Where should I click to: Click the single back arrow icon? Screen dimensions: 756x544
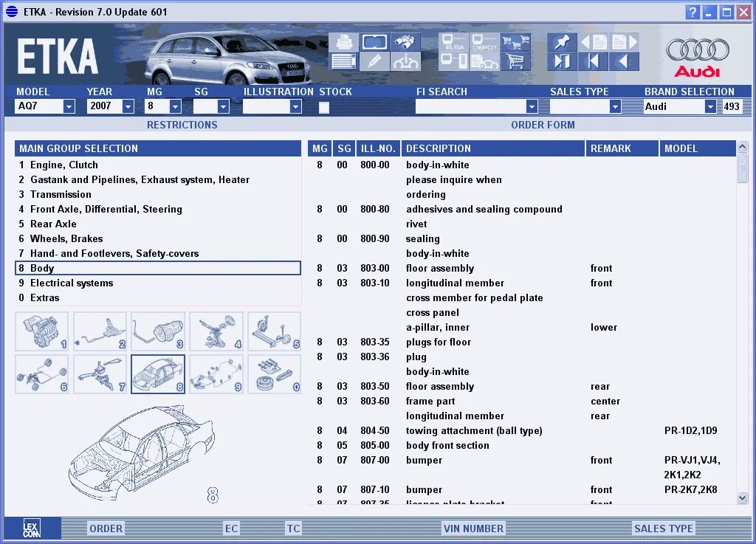[x=624, y=62]
